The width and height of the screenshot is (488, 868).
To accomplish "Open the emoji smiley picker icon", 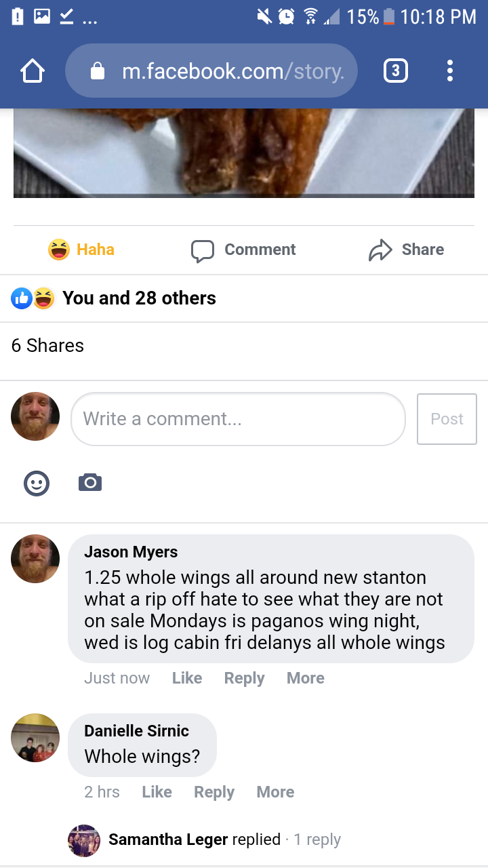I will pyautogui.click(x=37, y=483).
